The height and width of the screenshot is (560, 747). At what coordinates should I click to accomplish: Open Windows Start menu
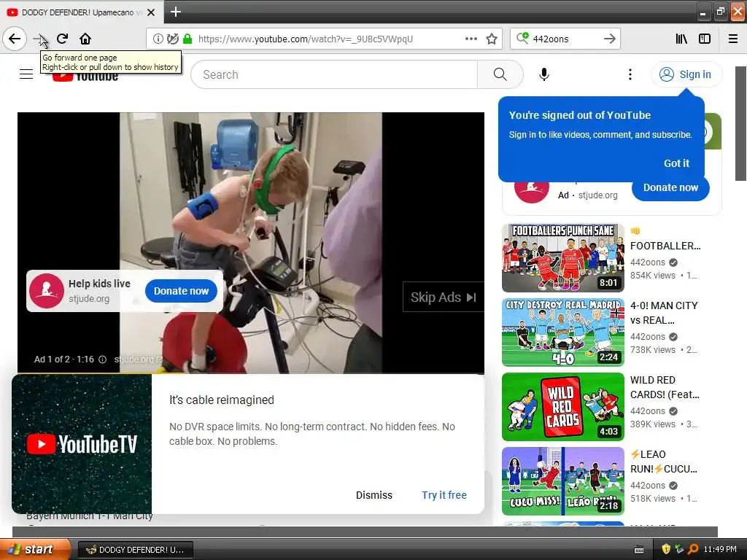(34, 550)
